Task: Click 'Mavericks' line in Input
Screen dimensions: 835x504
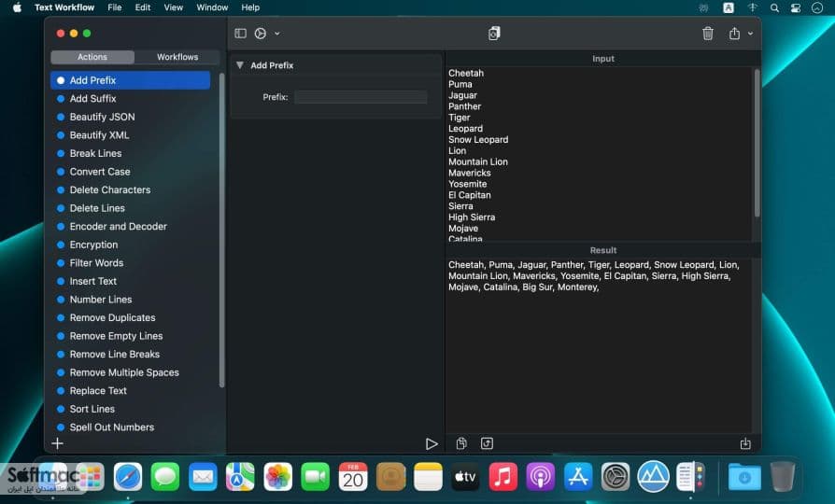Action: pyautogui.click(x=470, y=173)
